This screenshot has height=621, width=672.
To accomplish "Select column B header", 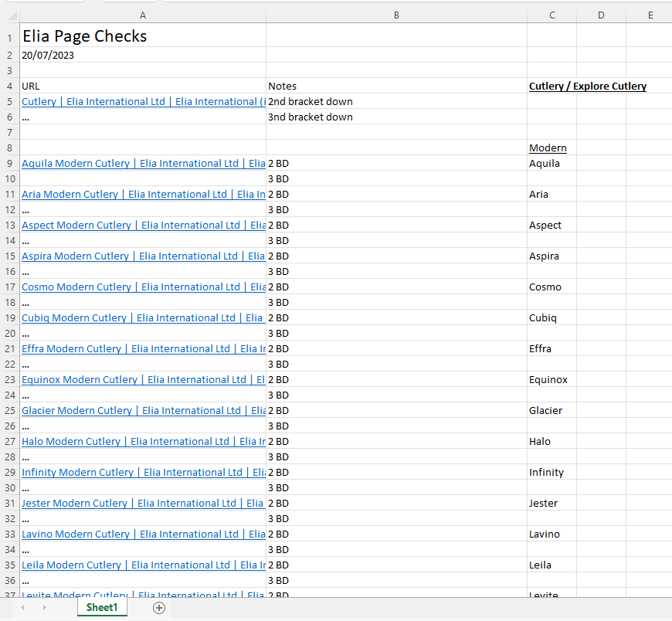I will [x=396, y=15].
